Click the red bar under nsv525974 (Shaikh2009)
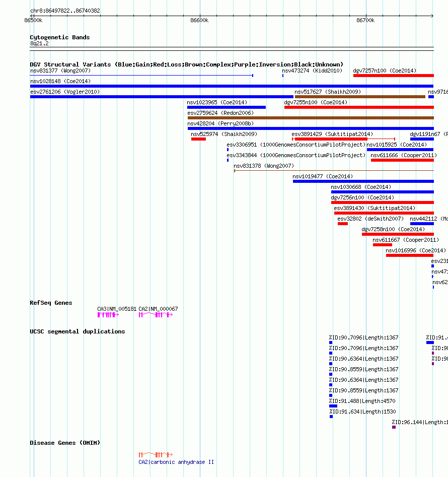 click(x=198, y=139)
